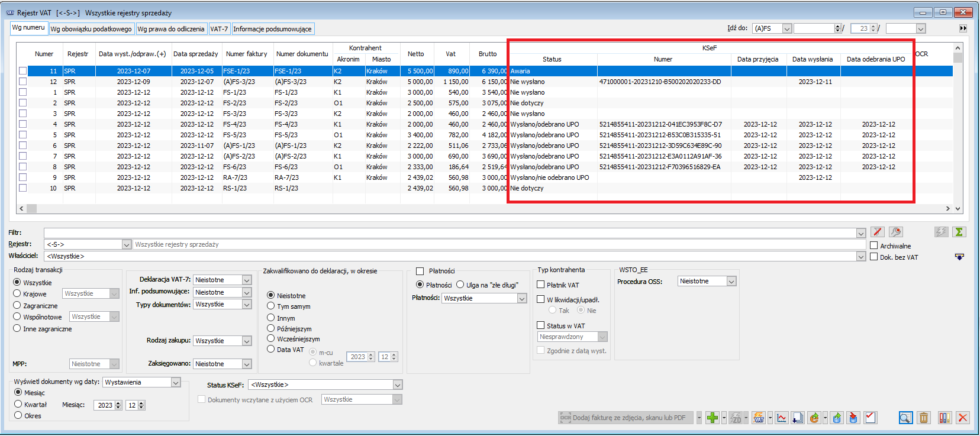Click the Miesiąc month 12 stepper arrows

pyautogui.click(x=141, y=405)
